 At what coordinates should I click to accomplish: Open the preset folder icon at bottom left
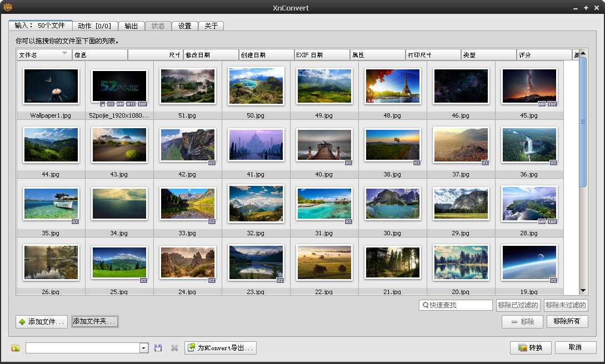tap(16, 348)
